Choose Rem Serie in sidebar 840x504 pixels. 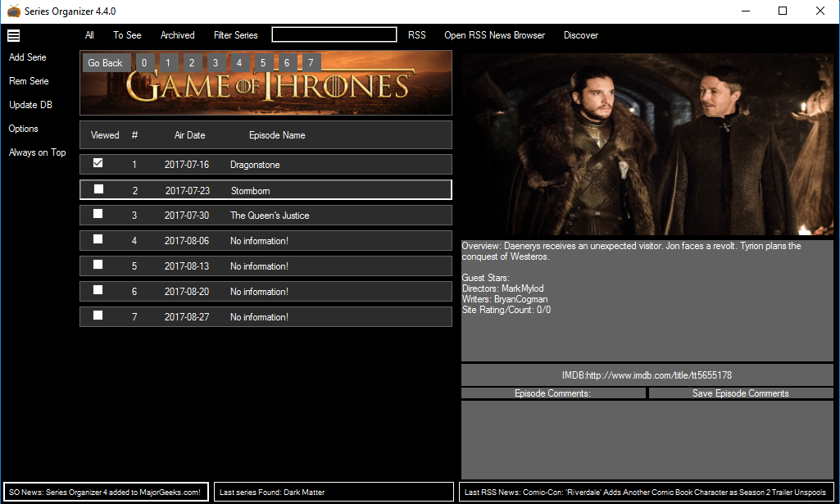pos(29,81)
